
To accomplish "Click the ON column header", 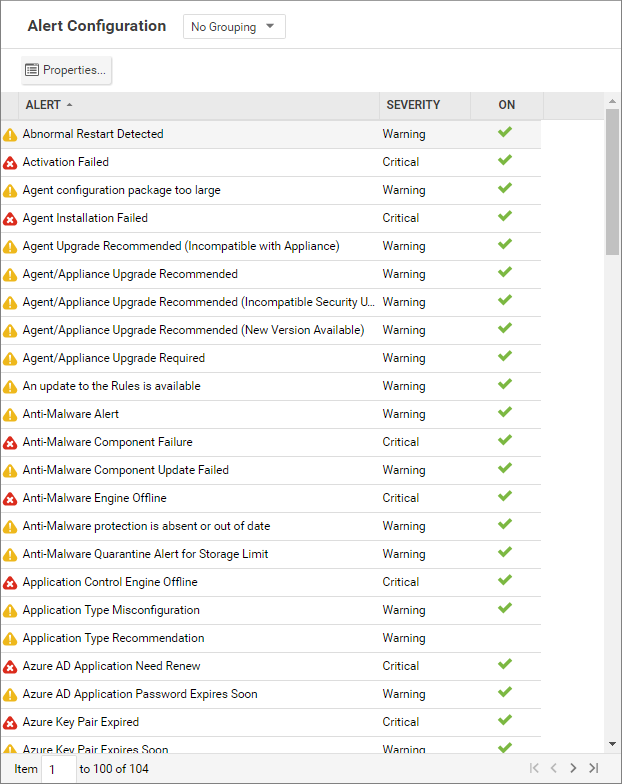I will pyautogui.click(x=507, y=105).
